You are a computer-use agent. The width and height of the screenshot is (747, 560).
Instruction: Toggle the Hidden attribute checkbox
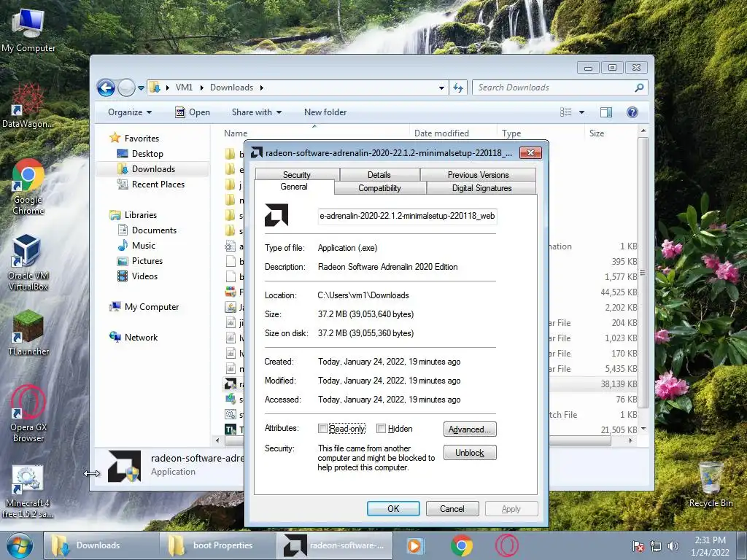coord(381,429)
